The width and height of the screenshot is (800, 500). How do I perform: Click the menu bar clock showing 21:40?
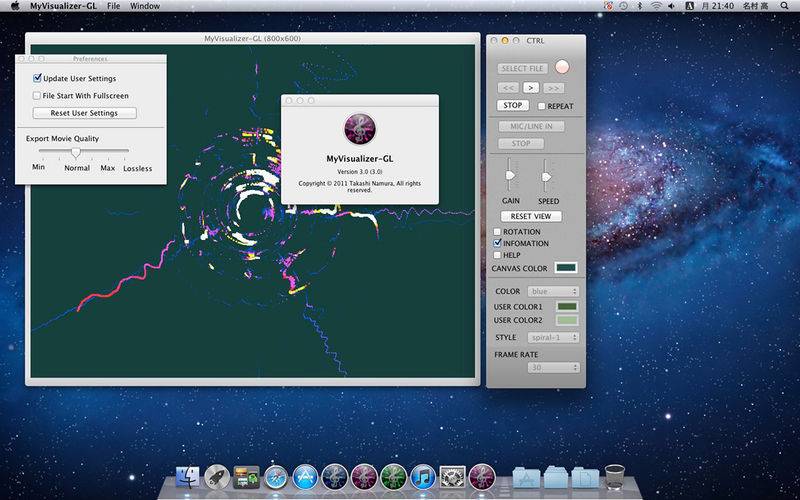pos(717,6)
